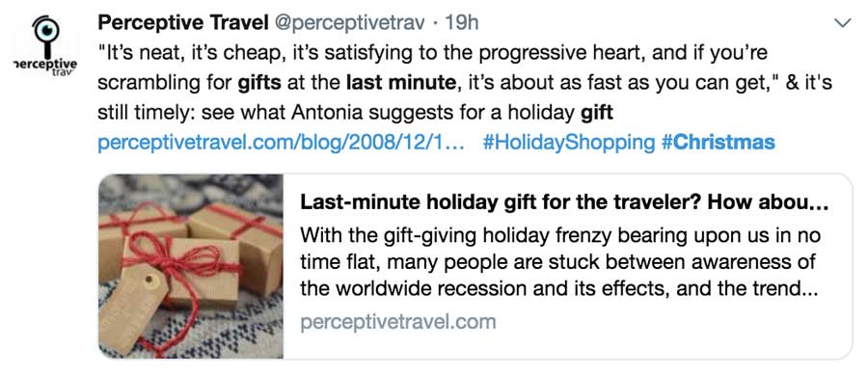Click the bold 'gift' ending the tweet text
This screenshot has height=374, width=868.
596,113
